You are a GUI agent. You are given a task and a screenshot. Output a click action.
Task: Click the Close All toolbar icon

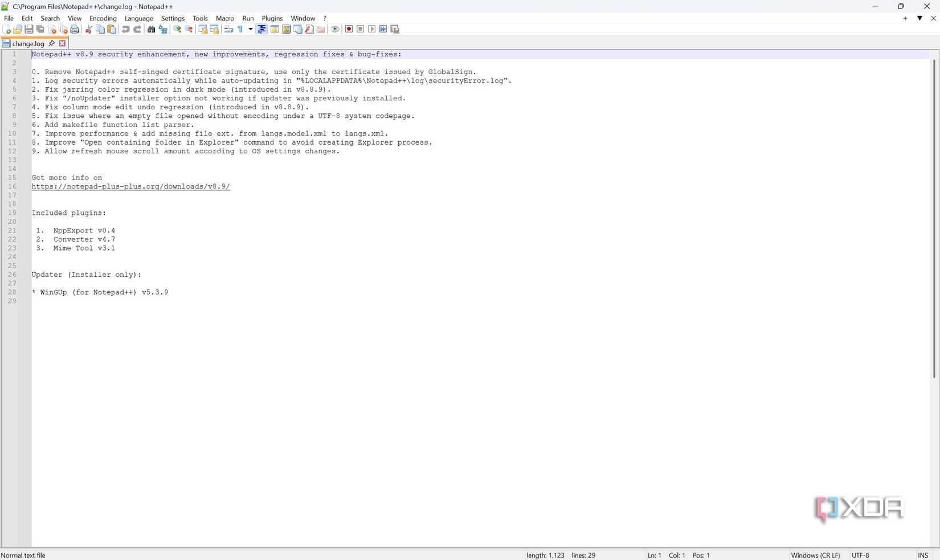[x=63, y=29]
